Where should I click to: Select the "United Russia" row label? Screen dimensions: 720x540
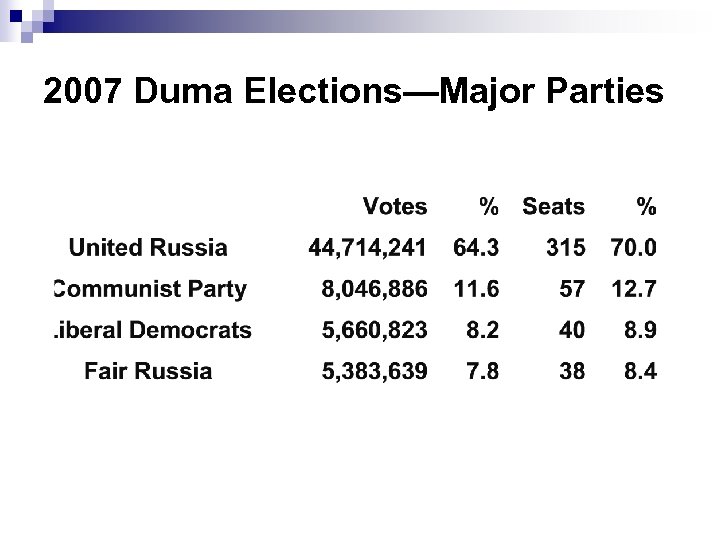tap(148, 248)
